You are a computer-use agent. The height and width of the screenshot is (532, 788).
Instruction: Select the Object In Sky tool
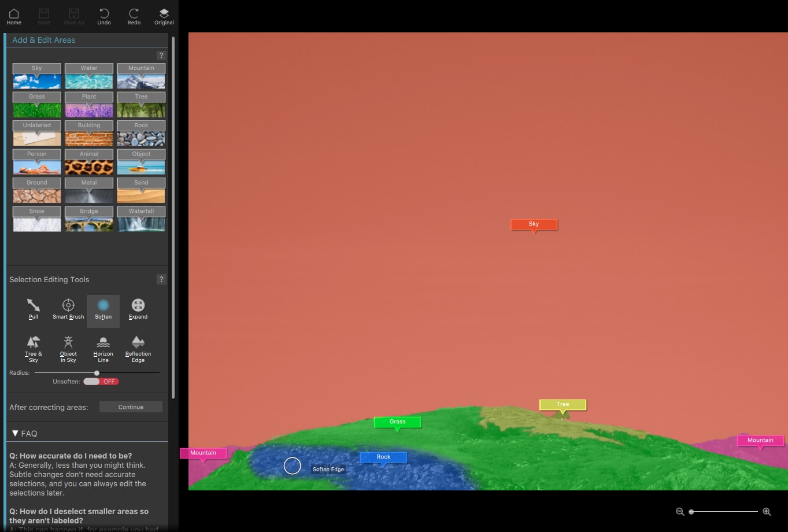(x=68, y=349)
